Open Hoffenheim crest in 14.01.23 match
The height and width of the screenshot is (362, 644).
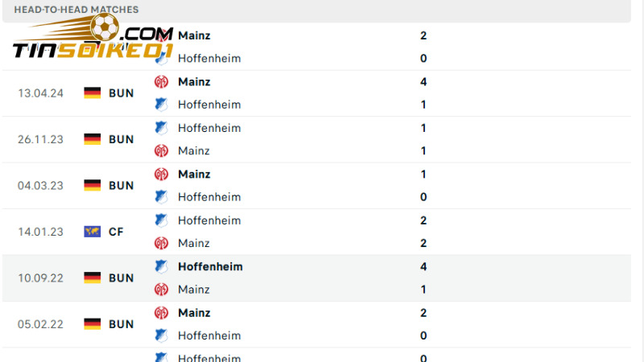161,220
